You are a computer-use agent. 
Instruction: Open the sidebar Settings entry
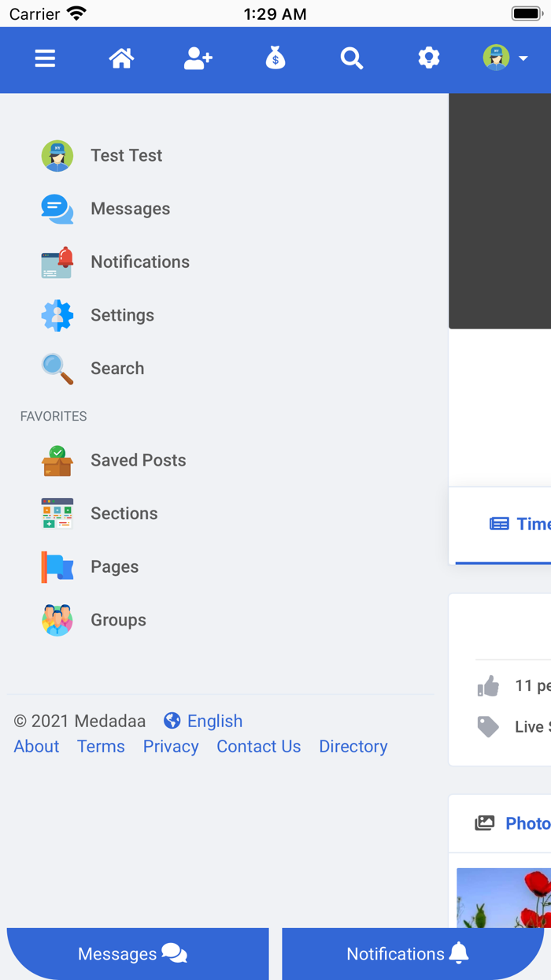pyautogui.click(x=122, y=315)
